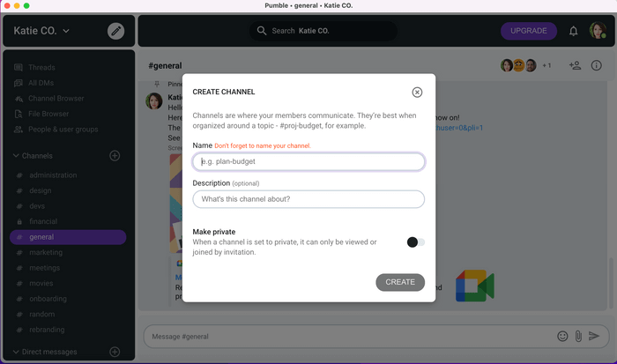This screenshot has width=617, height=364.
Task: Click the CREATE button
Action: click(400, 282)
